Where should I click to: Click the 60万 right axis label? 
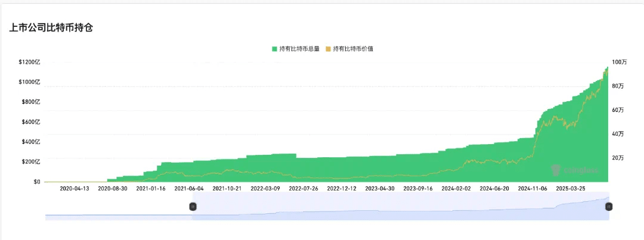[618, 110]
